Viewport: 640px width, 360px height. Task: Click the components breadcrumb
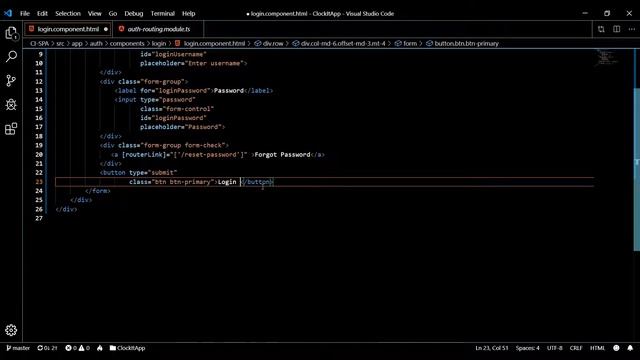[127, 43]
